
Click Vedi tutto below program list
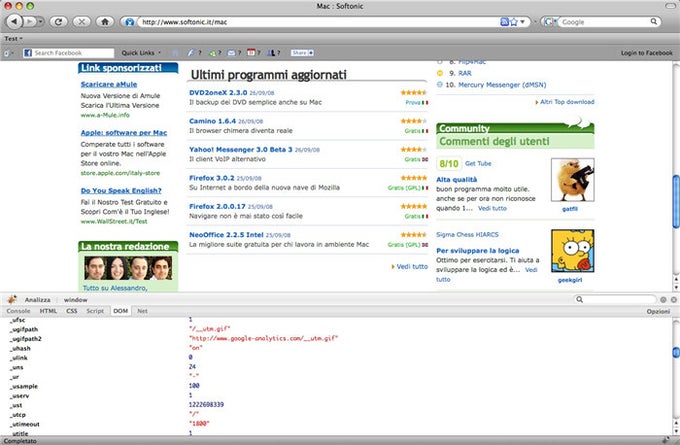coord(412,266)
